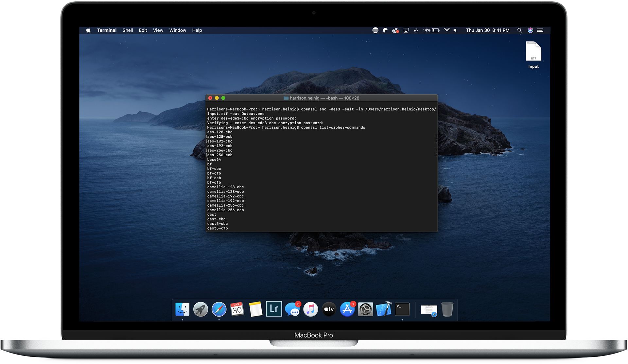The width and height of the screenshot is (628, 364).
Task: Click the 'cast-cbc' output line
Action: (216, 219)
